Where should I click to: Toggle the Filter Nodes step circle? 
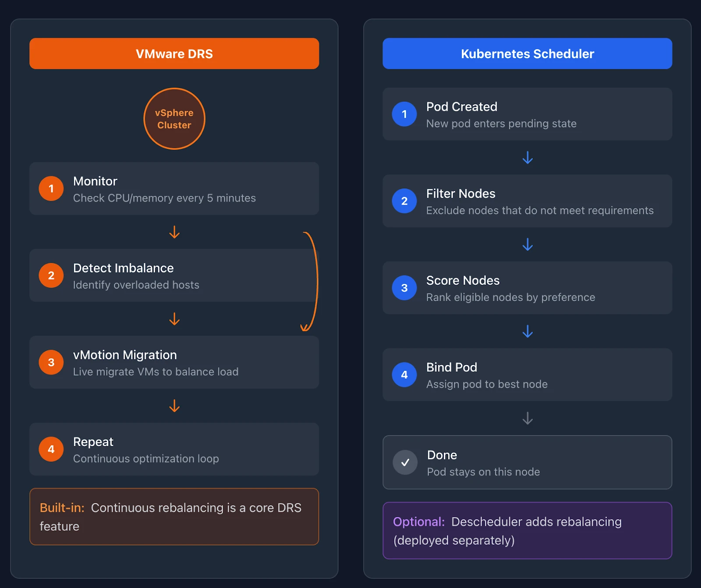tap(404, 201)
